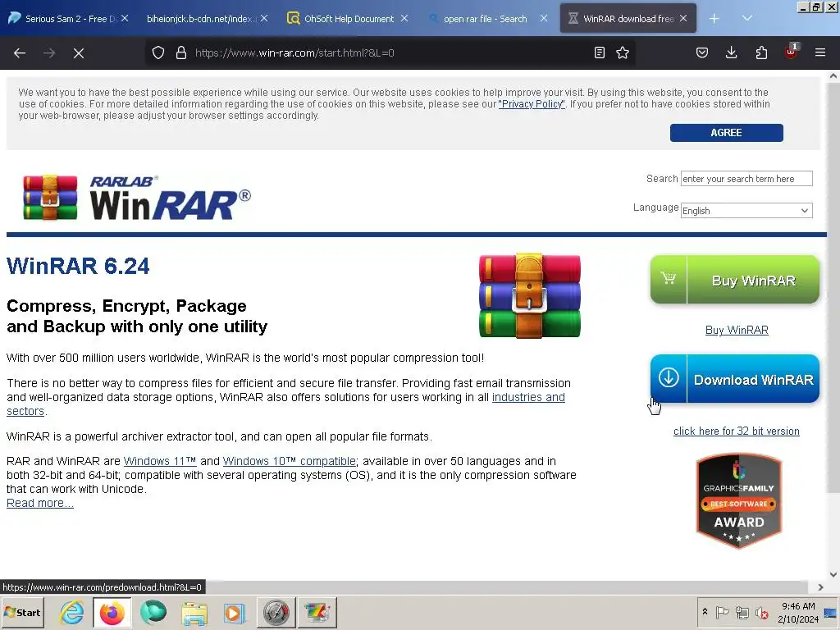
Task: Open the Firefox downloads panel
Action: tap(731, 52)
